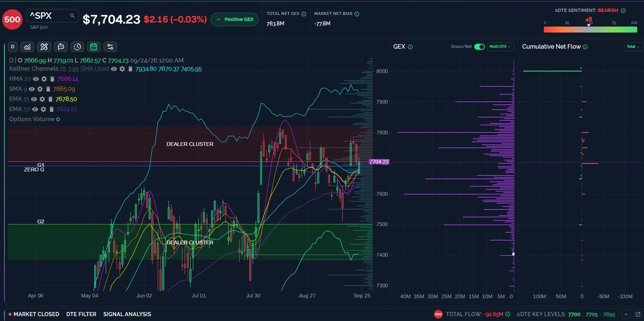The width and height of the screenshot is (644, 321).
Task: Switch the Gross/Net toggle
Action: 480,47
